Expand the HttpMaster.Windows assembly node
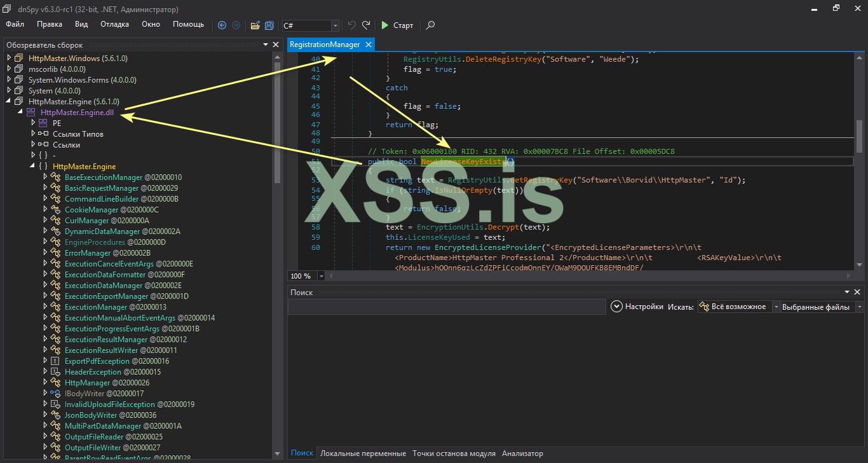 (x=10, y=59)
